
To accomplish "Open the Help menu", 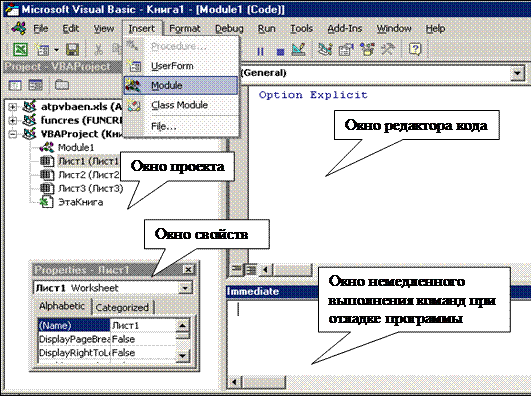I will [435, 29].
